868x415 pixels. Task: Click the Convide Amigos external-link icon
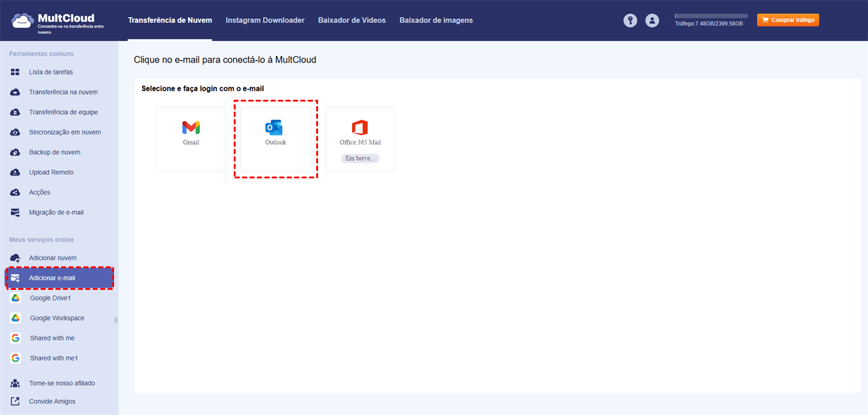[15, 401]
